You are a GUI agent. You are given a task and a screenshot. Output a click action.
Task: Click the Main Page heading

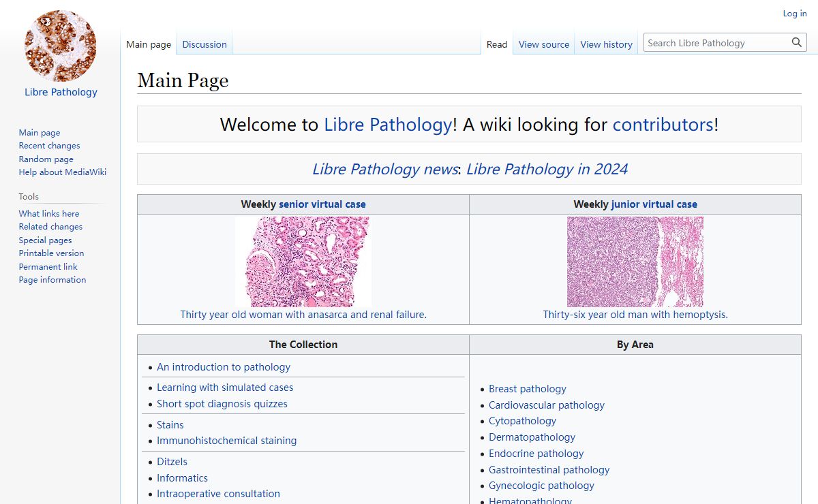point(183,80)
